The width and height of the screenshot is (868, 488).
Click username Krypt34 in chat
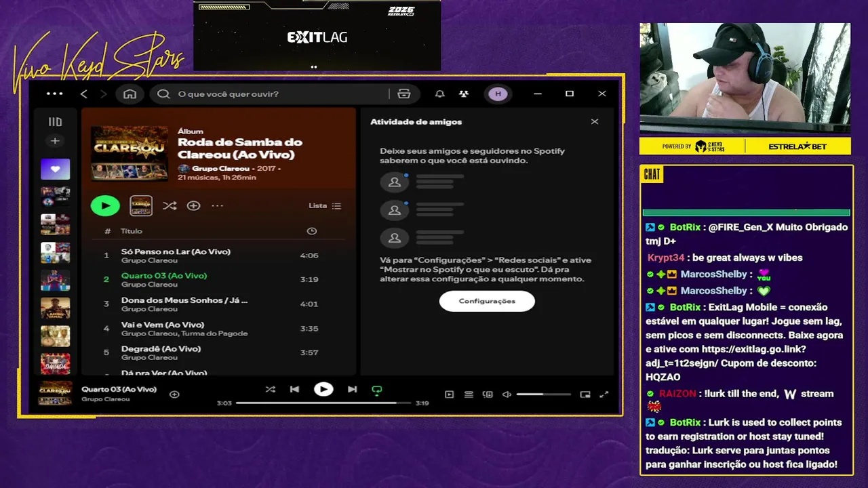coord(666,258)
